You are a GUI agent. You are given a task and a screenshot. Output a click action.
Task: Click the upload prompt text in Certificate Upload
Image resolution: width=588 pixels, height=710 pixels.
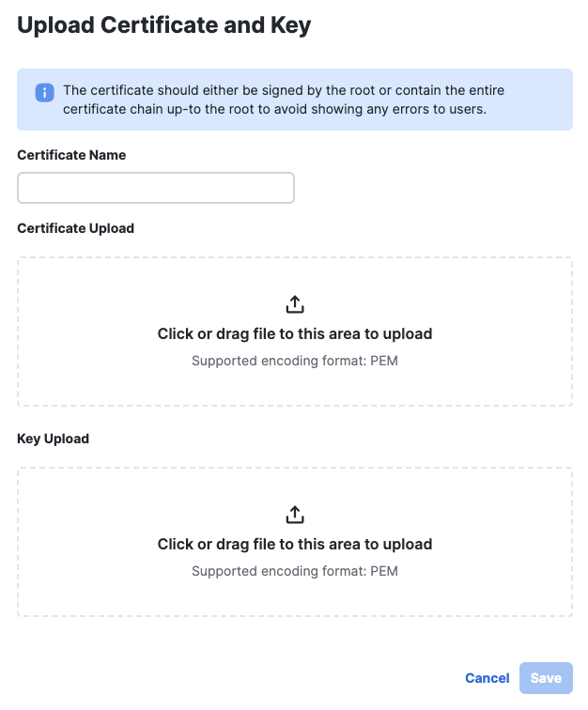tap(295, 333)
